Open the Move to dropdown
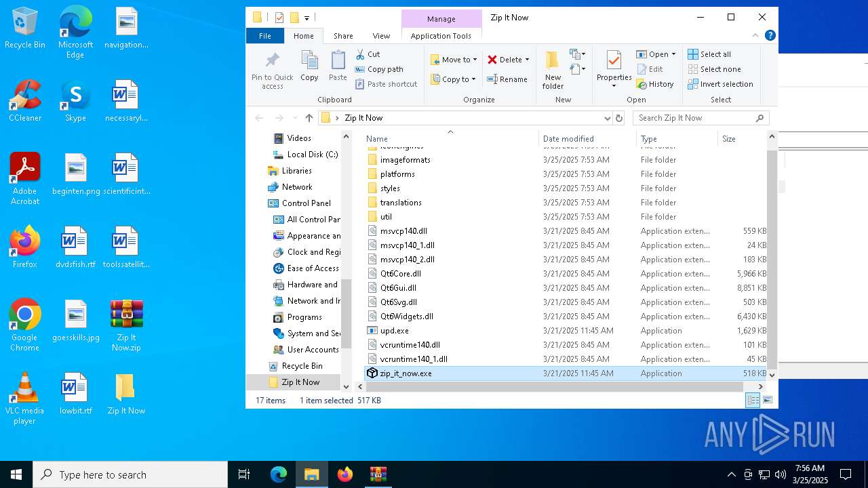 (454, 60)
